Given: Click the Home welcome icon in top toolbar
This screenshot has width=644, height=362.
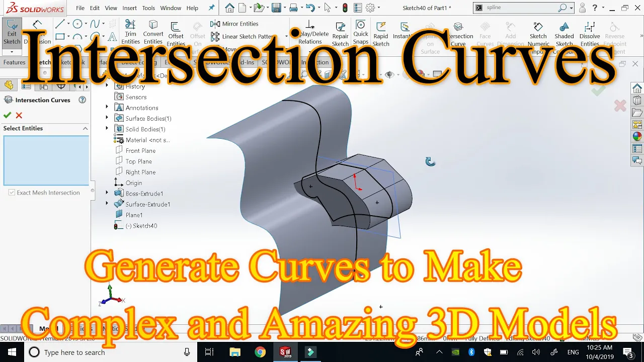Looking at the screenshot, I should 230,8.
